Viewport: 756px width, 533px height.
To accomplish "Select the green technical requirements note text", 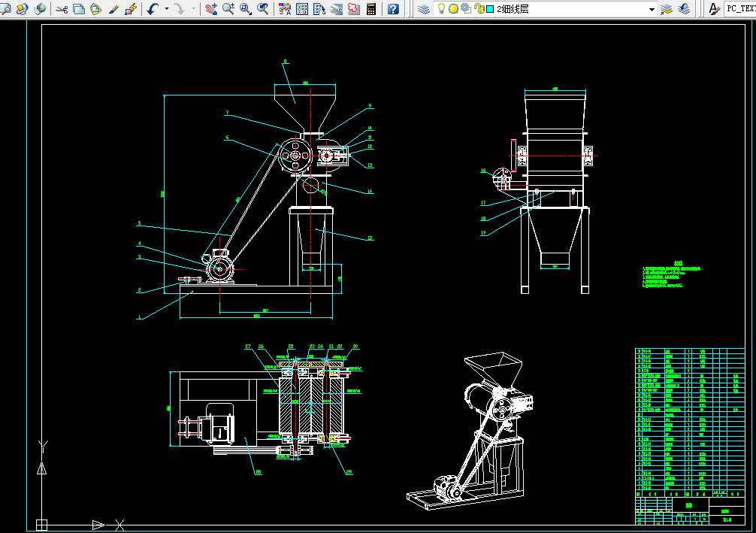I will coord(672,276).
